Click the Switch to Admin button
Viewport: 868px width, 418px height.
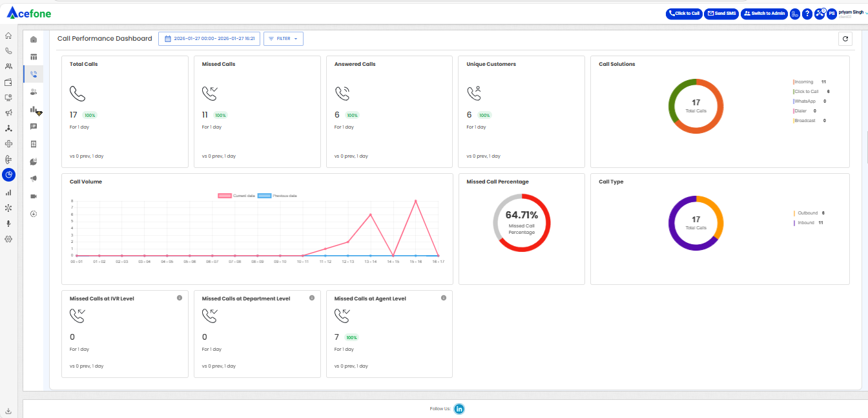[765, 14]
